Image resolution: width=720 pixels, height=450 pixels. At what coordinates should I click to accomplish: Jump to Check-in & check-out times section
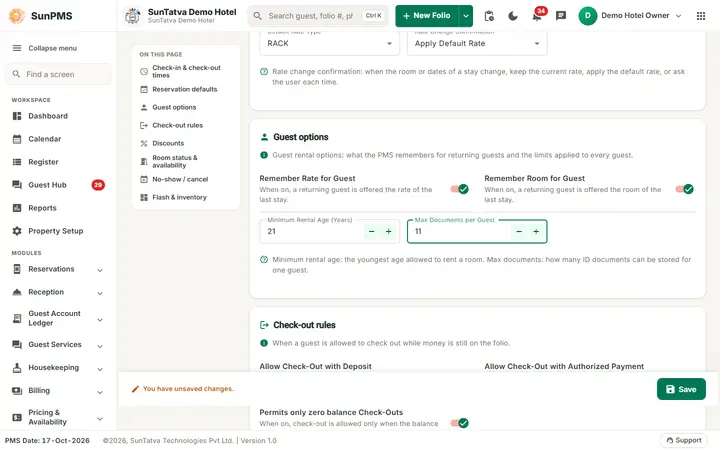click(186, 72)
